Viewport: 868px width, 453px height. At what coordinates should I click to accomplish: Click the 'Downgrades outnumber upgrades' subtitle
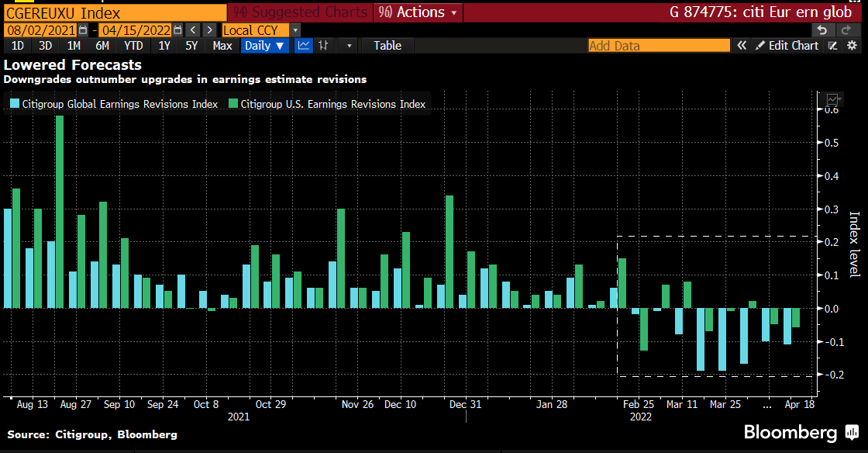[185, 79]
